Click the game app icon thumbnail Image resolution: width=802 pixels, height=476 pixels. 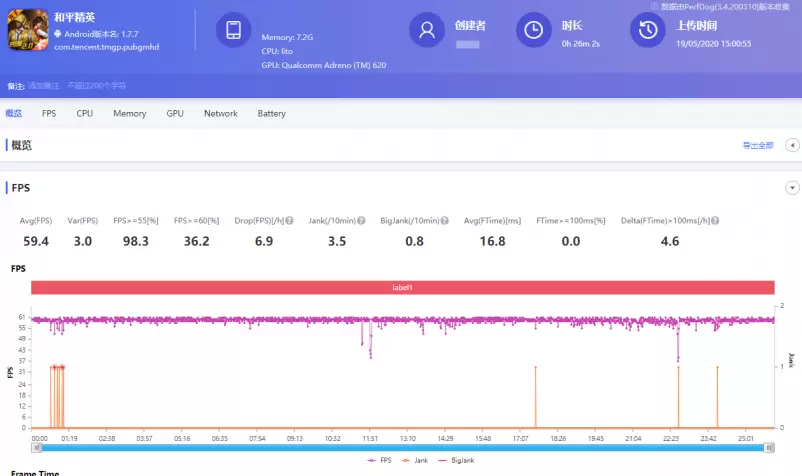(x=28, y=30)
